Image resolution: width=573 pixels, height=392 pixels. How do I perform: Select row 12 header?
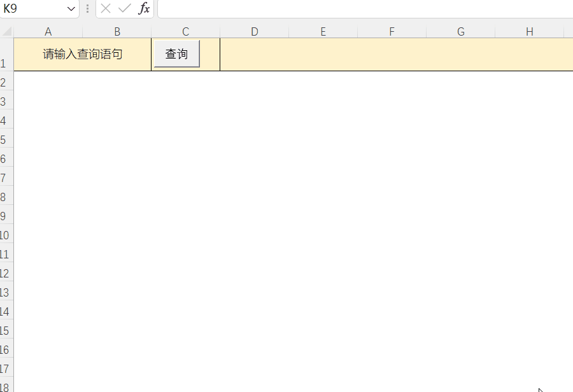tap(6, 272)
